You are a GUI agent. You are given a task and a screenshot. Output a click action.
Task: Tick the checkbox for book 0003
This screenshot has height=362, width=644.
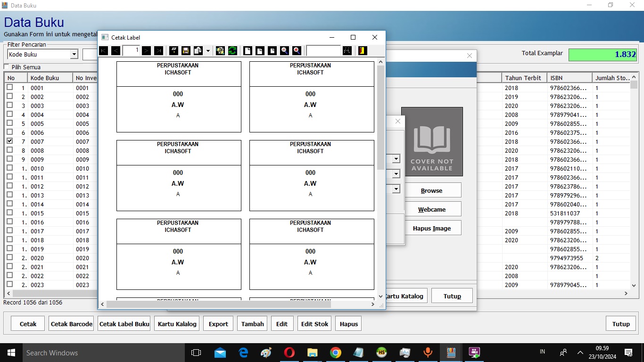[x=10, y=106]
